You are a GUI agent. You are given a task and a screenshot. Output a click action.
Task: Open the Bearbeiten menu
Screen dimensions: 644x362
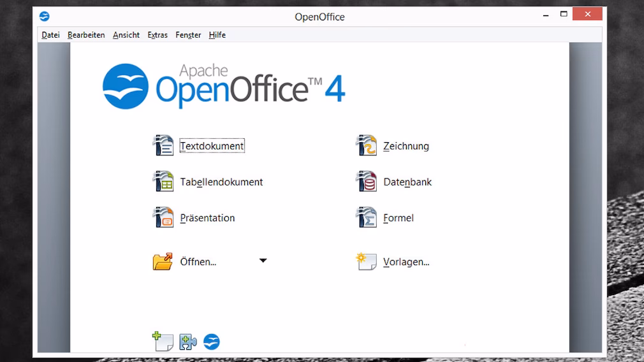[x=86, y=35]
